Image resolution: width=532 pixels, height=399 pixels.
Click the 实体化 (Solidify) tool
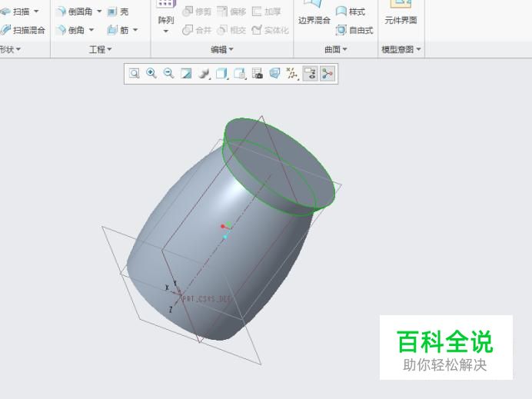click(x=271, y=30)
